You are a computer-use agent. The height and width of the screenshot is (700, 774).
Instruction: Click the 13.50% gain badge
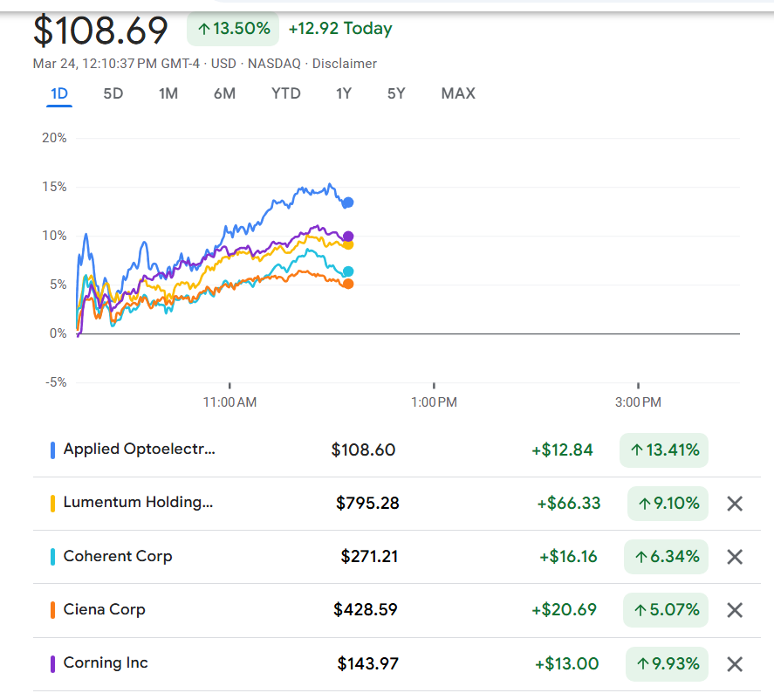coord(233,29)
